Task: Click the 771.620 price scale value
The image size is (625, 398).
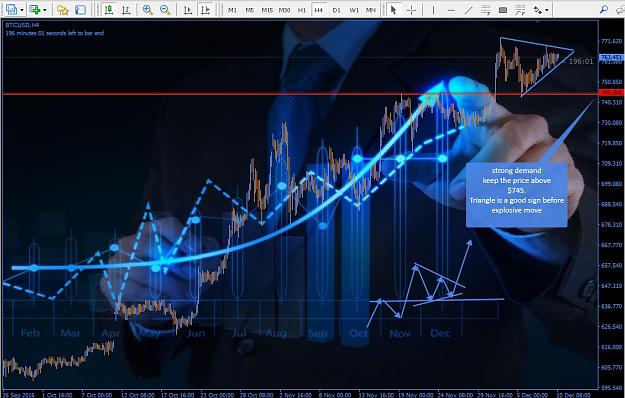Action: click(x=612, y=41)
